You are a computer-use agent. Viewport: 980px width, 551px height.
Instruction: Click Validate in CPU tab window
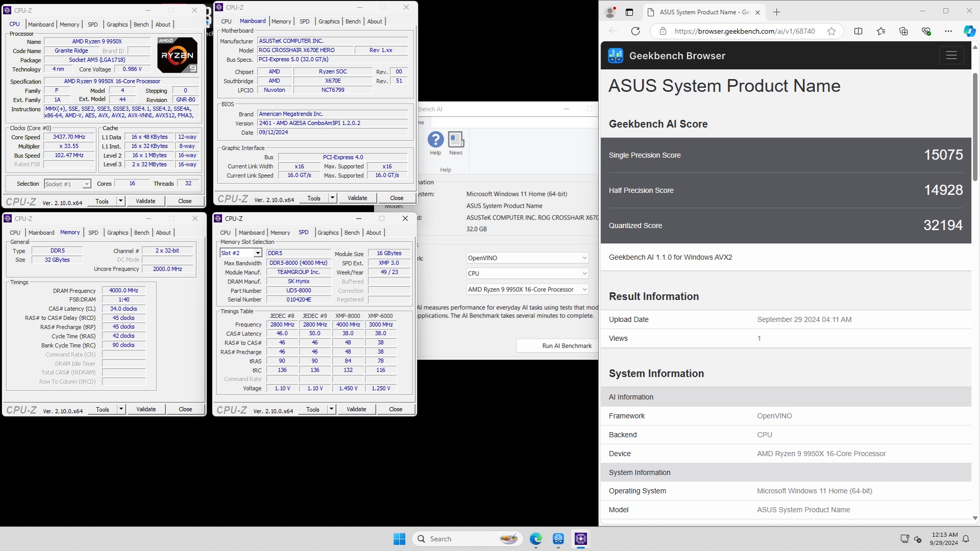click(x=145, y=201)
